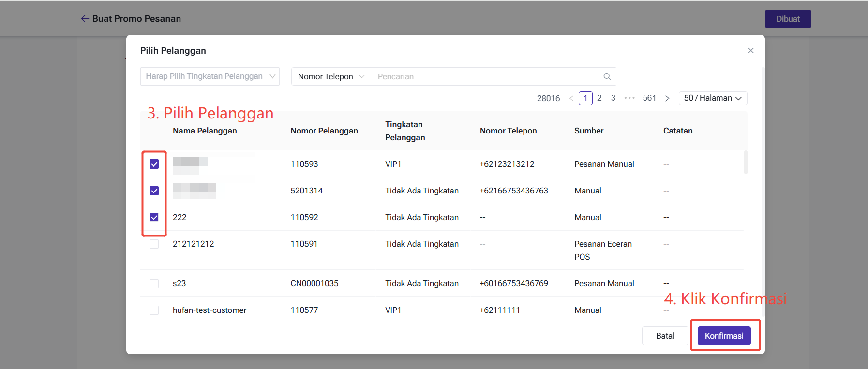Close the Pilih Pelanggan dialog

(750, 50)
